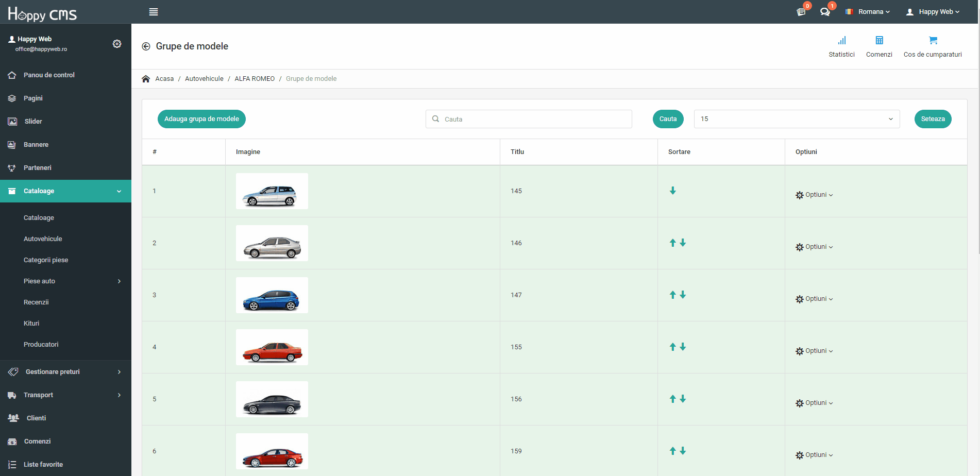Open Optiuni dropdown for row 159
This screenshot has width=980, height=476.
[x=814, y=455]
